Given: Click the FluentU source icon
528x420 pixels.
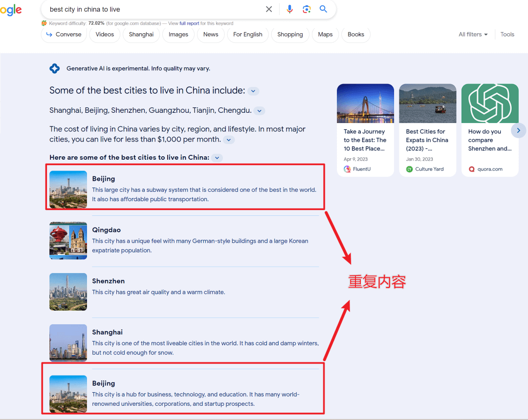Looking at the screenshot, I should click(x=347, y=169).
